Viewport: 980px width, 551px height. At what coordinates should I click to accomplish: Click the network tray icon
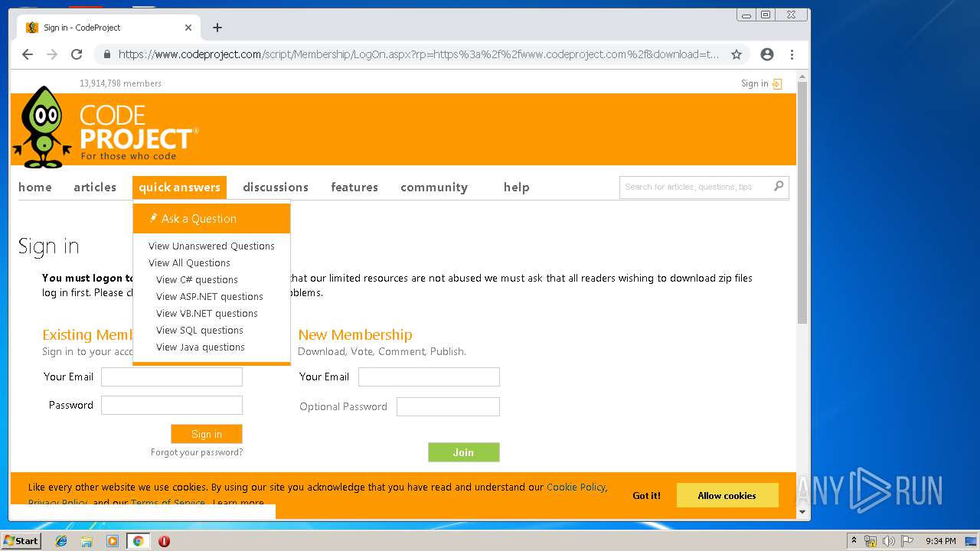click(871, 541)
